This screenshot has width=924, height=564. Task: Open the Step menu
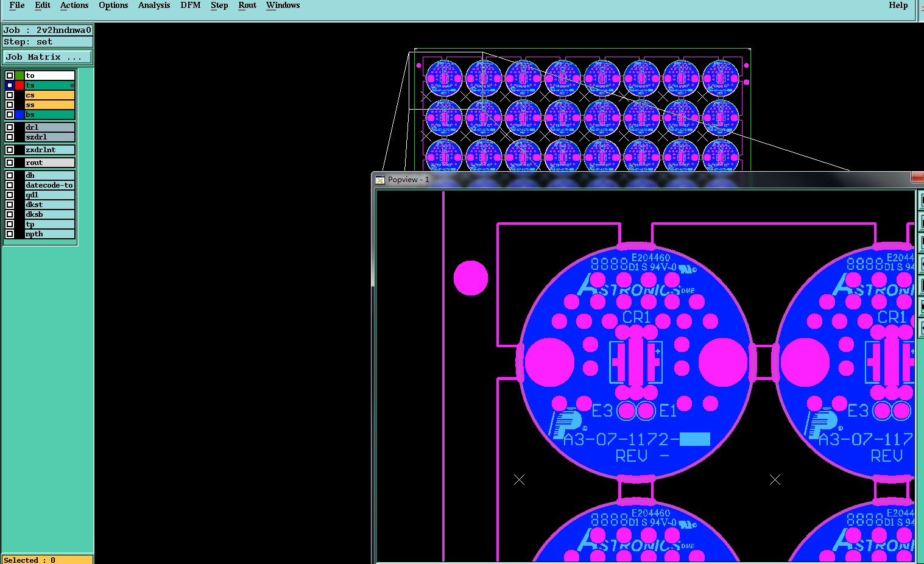click(219, 5)
